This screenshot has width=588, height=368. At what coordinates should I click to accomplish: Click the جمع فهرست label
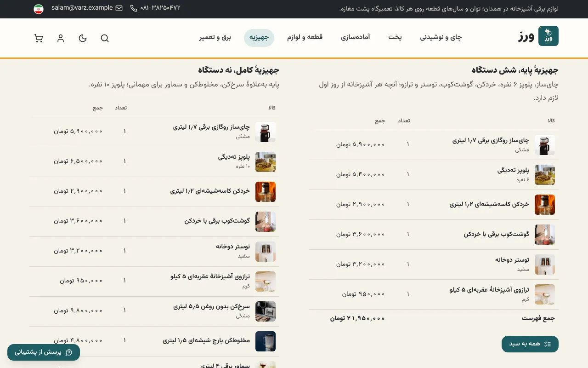[538, 318]
